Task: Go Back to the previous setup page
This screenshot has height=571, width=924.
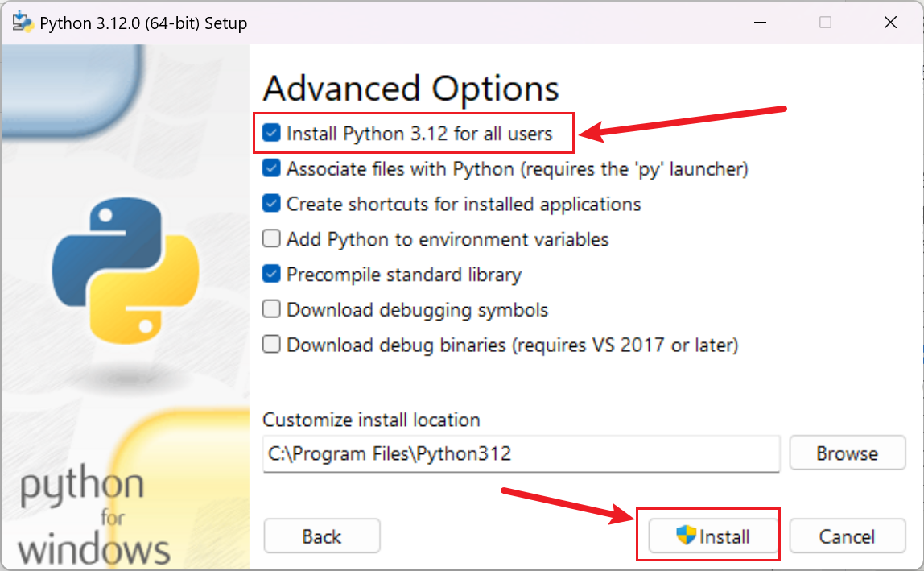Action: [321, 536]
